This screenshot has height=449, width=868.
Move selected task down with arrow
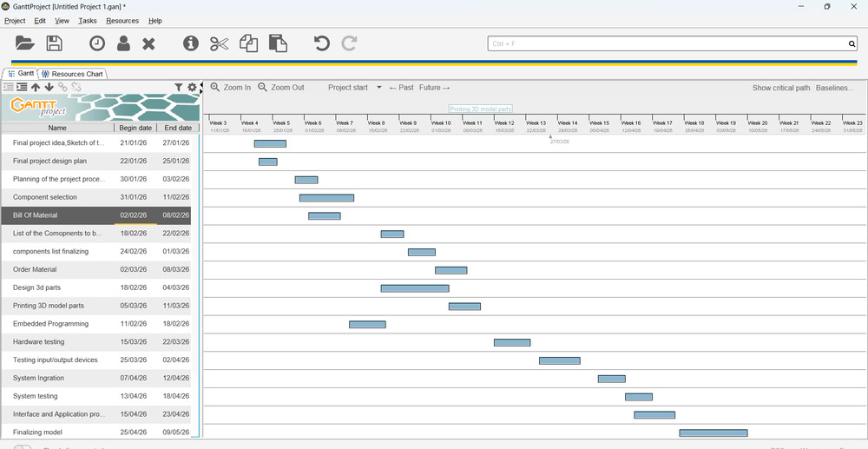click(49, 87)
